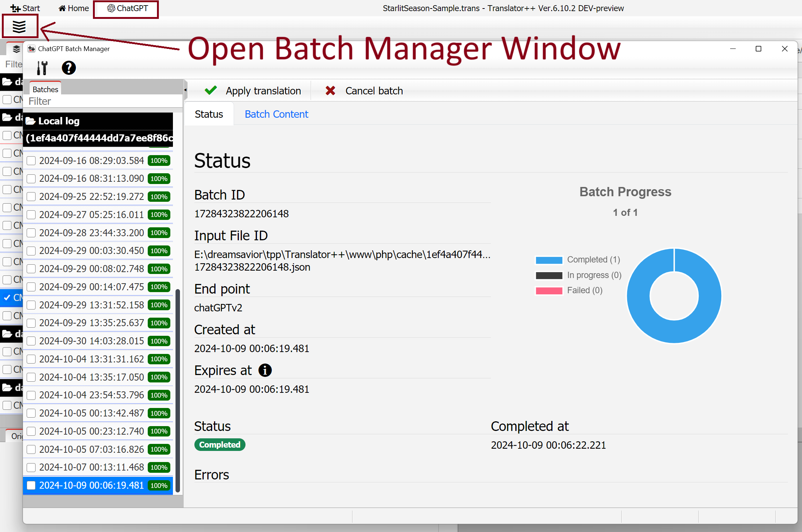Image resolution: width=802 pixels, height=532 pixels.
Task: Select batch row 2024-09-29 13:31:52.158
Action: [98, 305]
